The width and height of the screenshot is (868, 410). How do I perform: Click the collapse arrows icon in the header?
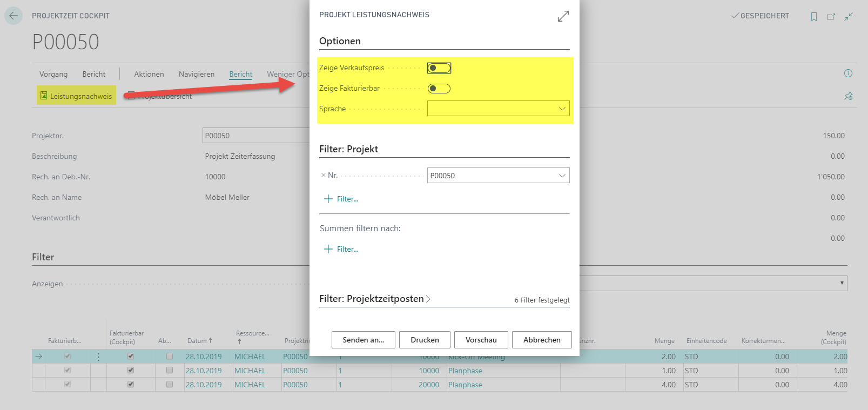pyautogui.click(x=849, y=17)
